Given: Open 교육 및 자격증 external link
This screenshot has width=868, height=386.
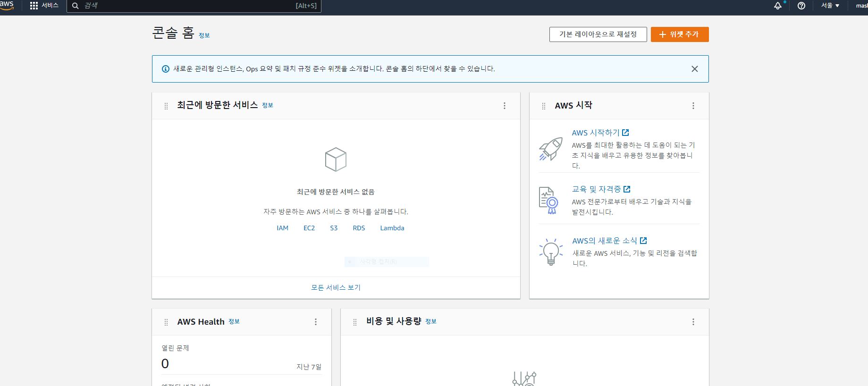Looking at the screenshot, I should [x=601, y=189].
